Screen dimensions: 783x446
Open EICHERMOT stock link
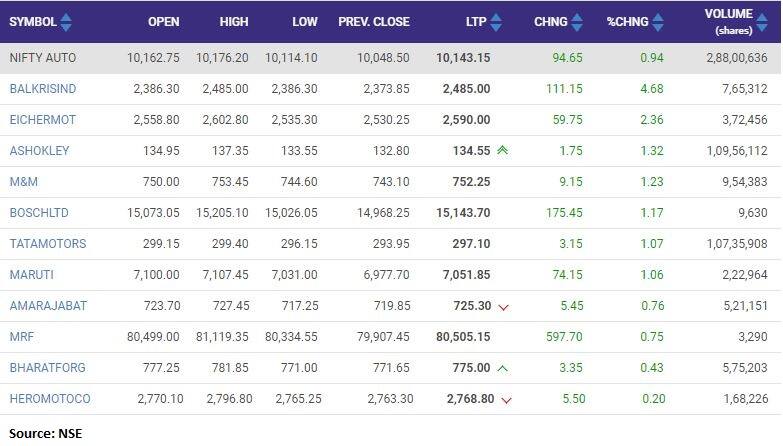(42, 120)
